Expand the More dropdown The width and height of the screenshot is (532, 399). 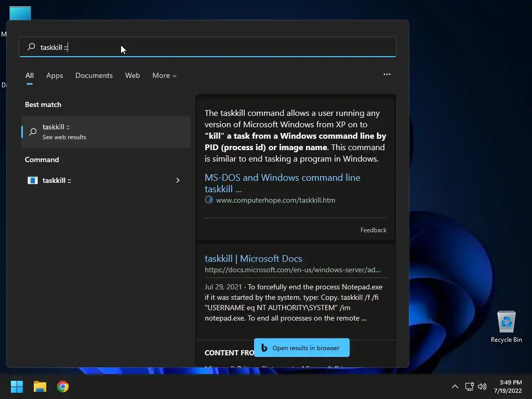pyautogui.click(x=165, y=75)
